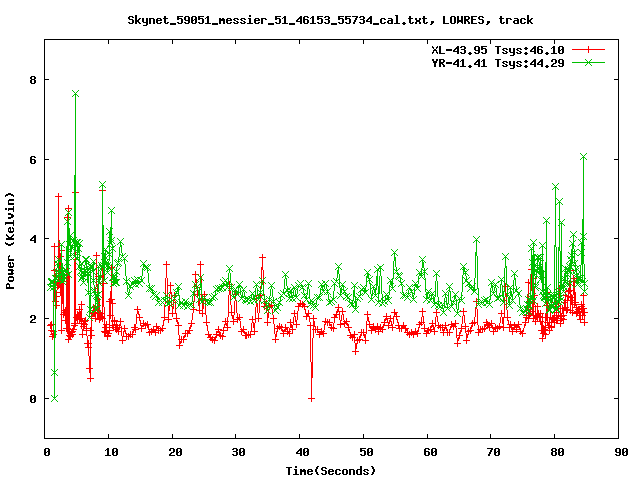Click the x-axis tick label '60'
Screen dimensions: 640x480
tap(430, 452)
